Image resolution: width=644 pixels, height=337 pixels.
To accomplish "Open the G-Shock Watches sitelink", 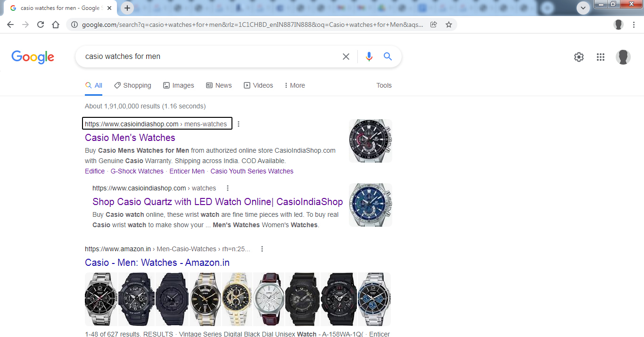I will point(137,171).
